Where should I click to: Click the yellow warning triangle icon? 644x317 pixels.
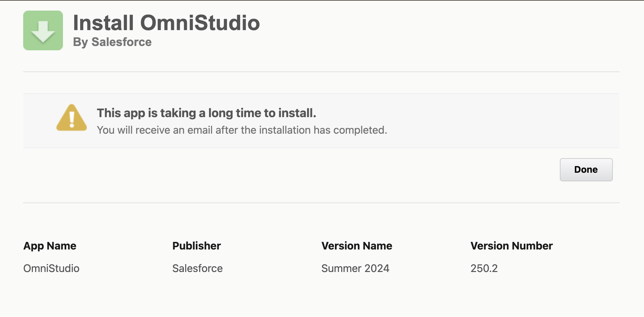[72, 117]
